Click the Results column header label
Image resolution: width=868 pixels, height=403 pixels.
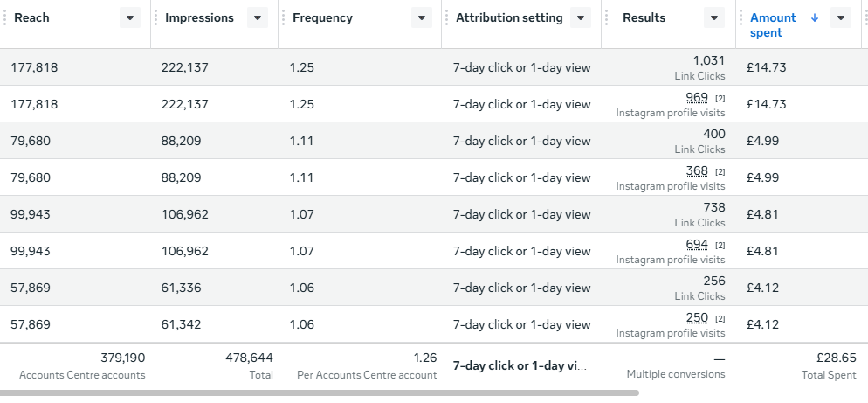pyautogui.click(x=644, y=17)
